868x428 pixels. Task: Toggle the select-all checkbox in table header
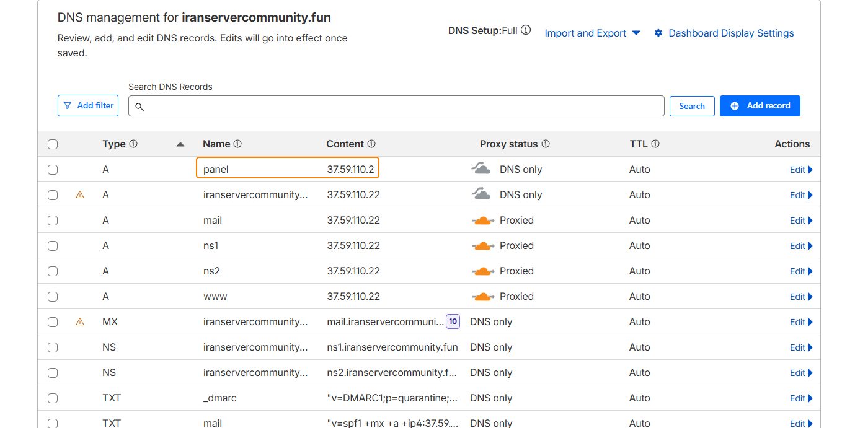click(53, 144)
